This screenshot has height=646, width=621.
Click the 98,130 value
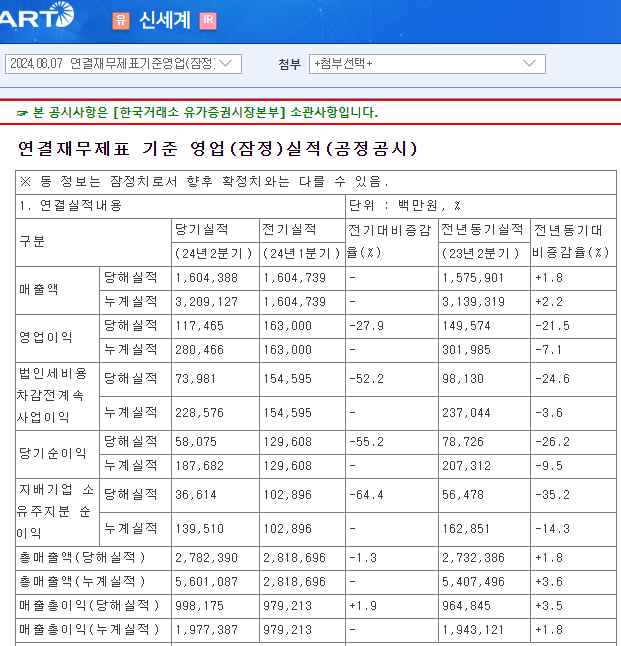(463, 379)
